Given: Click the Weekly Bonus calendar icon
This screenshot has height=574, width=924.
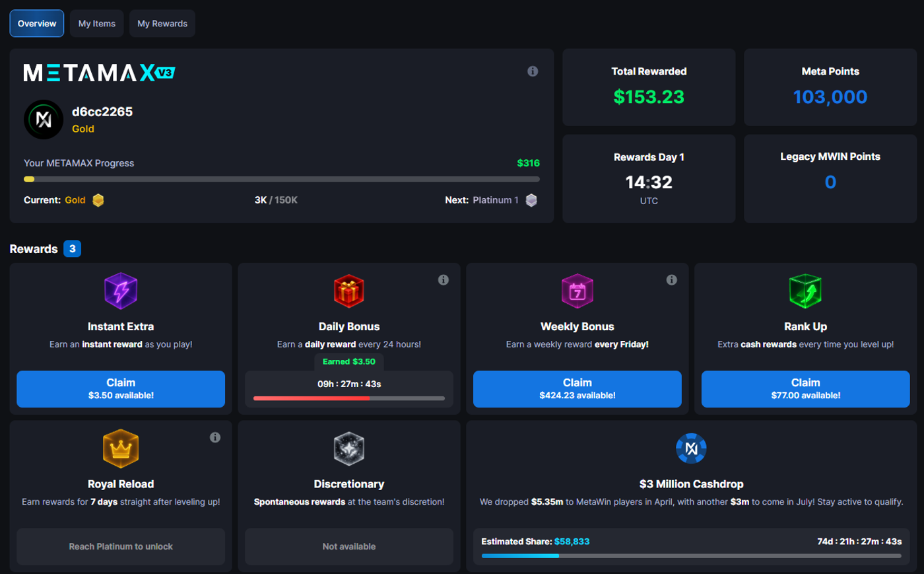Looking at the screenshot, I should (x=577, y=291).
